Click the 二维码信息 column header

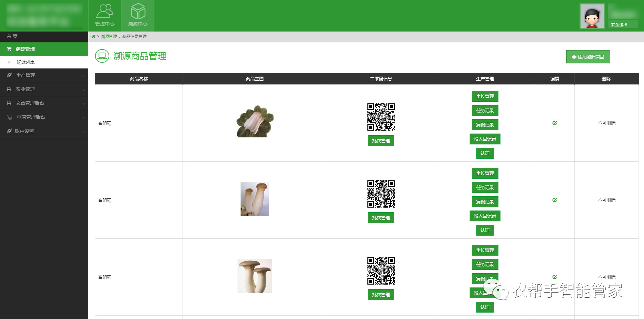(x=381, y=79)
